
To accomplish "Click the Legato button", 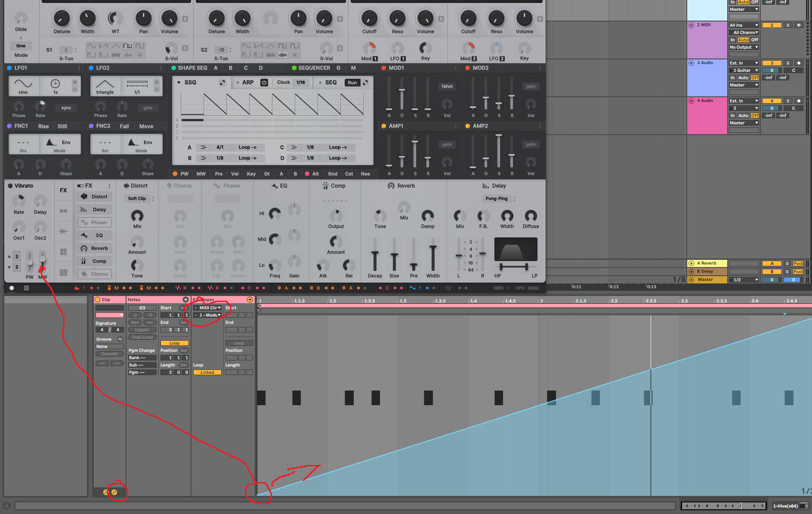I will coord(142,330).
